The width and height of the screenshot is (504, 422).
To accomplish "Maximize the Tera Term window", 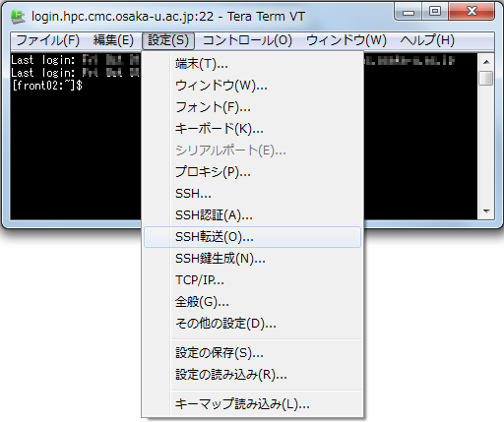I will tap(435, 12).
